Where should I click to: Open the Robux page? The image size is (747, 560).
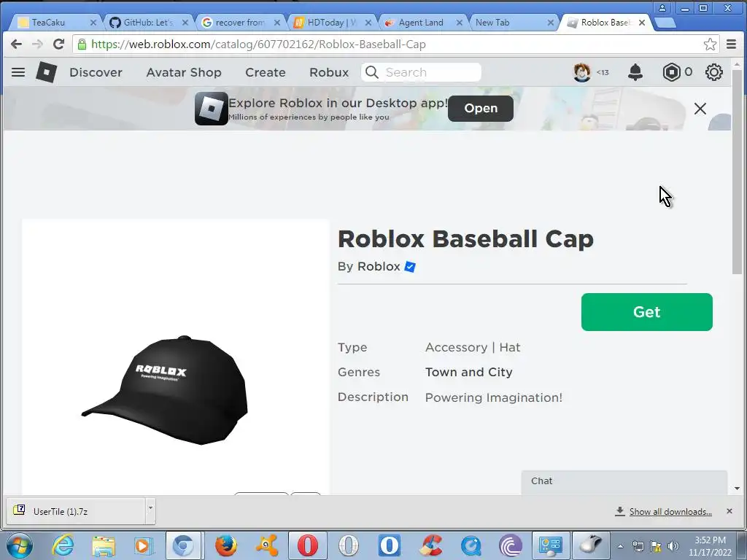click(x=329, y=72)
